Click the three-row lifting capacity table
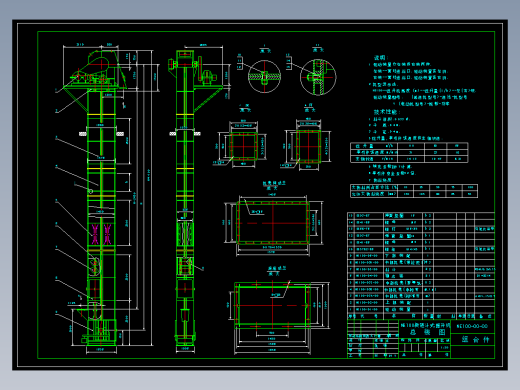 point(409,153)
